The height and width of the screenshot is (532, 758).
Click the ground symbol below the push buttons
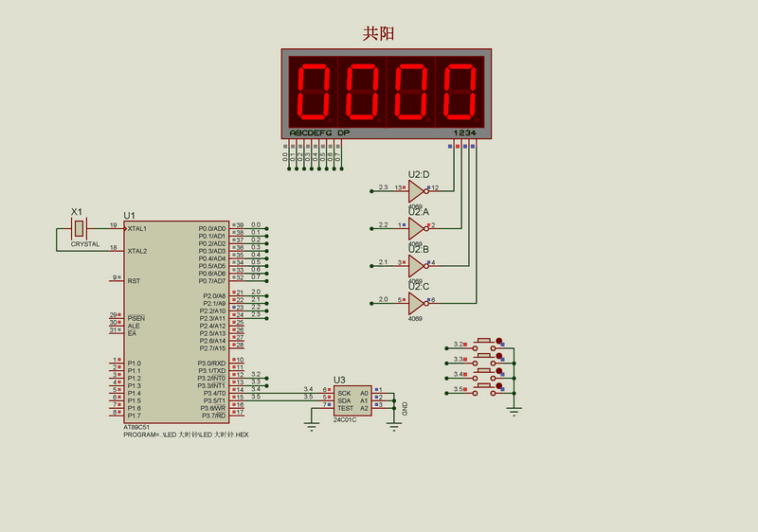(x=514, y=412)
